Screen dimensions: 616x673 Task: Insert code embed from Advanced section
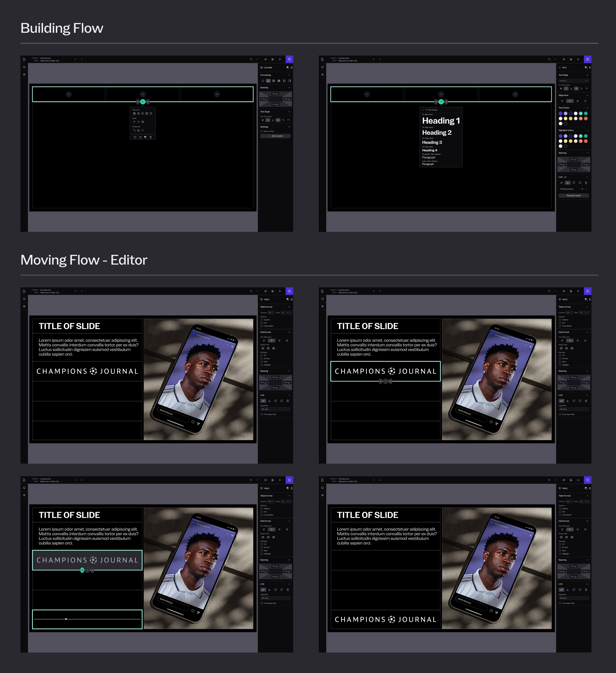142,130
